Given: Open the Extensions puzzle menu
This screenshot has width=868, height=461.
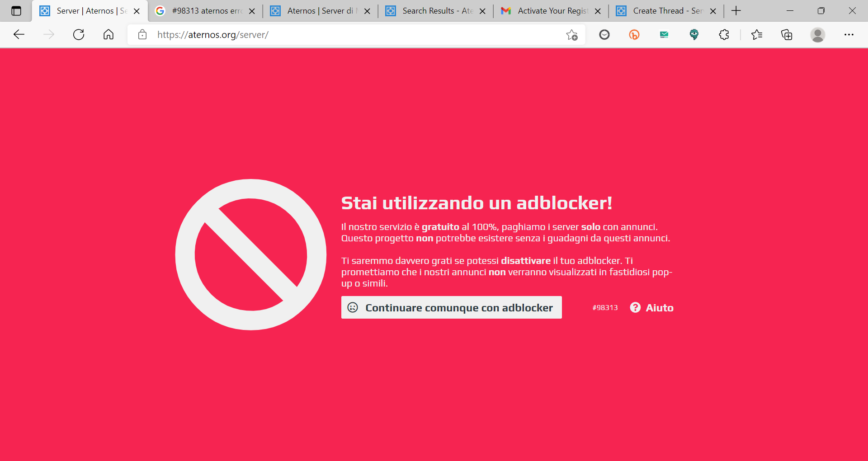Looking at the screenshot, I should (x=724, y=34).
